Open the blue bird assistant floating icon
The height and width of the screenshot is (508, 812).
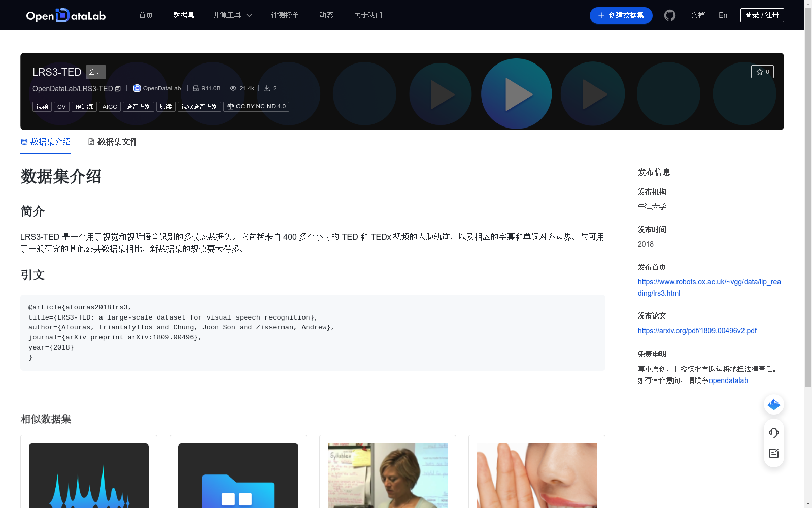(774, 404)
